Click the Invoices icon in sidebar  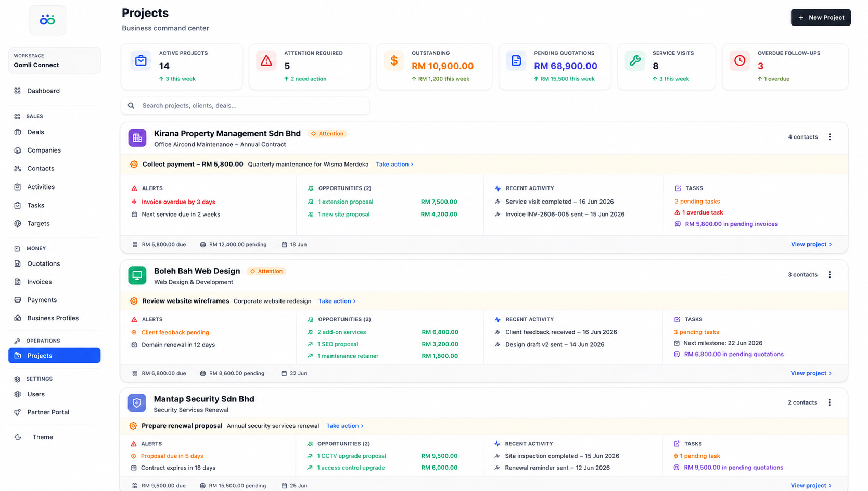[x=18, y=282]
